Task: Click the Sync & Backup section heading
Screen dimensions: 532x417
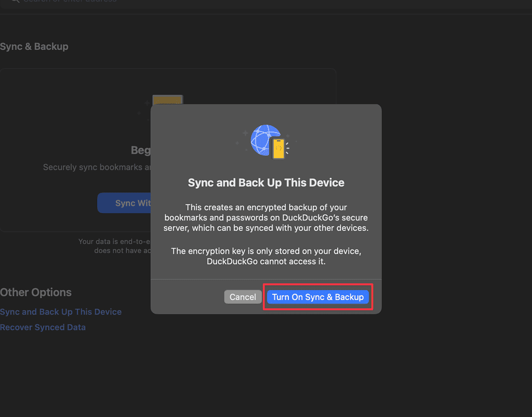Action: pos(34,46)
